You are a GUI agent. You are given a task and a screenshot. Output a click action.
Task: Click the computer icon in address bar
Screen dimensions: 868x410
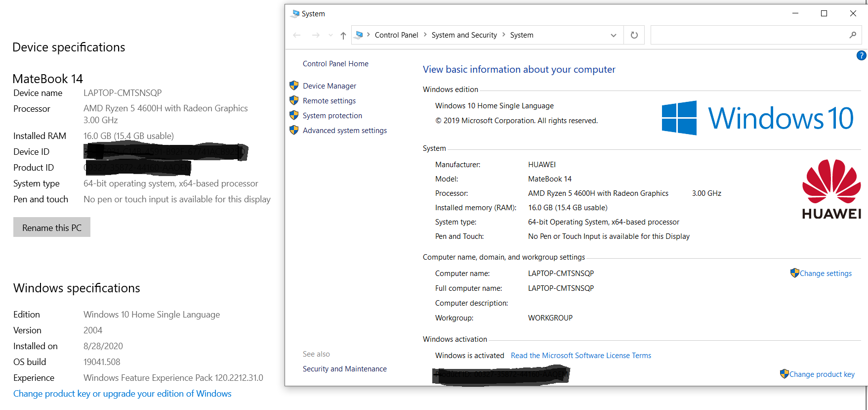click(360, 35)
